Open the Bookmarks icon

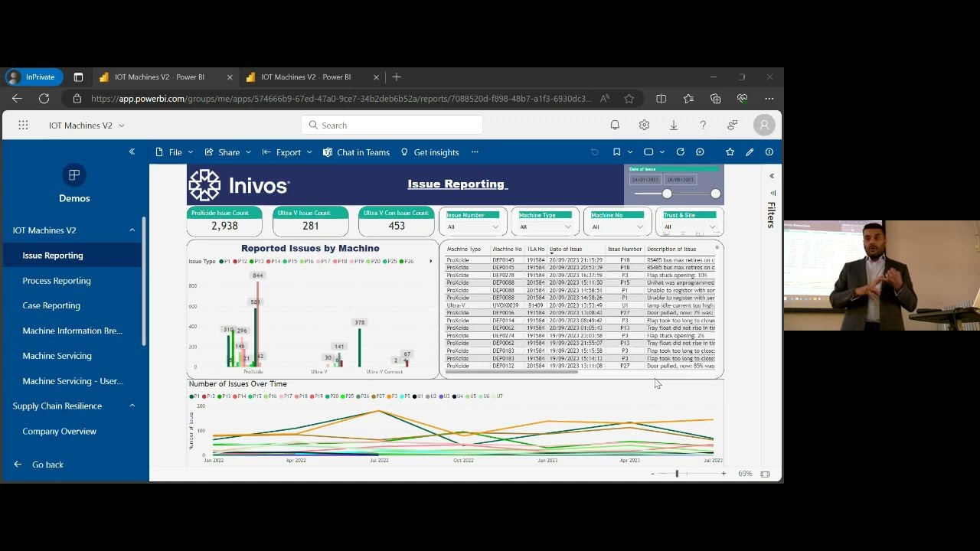616,152
